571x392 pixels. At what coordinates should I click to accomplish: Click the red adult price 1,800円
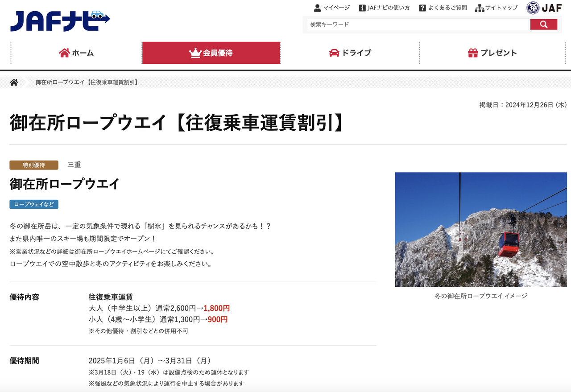[x=217, y=308]
